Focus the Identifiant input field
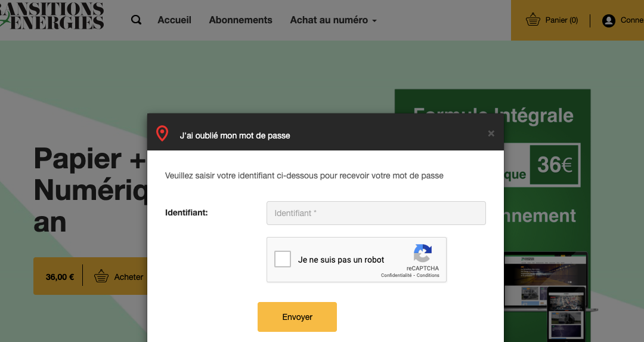Screen dimensions: 644x342 click(x=376, y=213)
